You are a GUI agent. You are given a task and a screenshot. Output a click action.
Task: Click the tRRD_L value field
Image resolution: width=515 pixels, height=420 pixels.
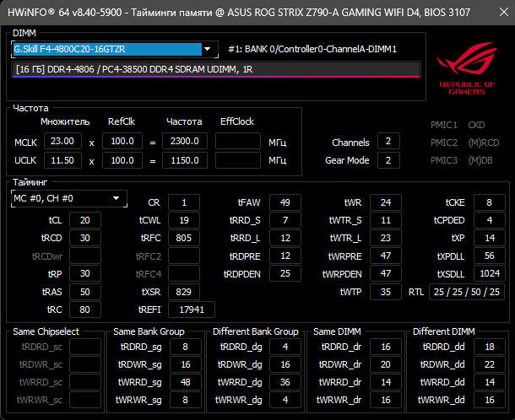(x=285, y=238)
